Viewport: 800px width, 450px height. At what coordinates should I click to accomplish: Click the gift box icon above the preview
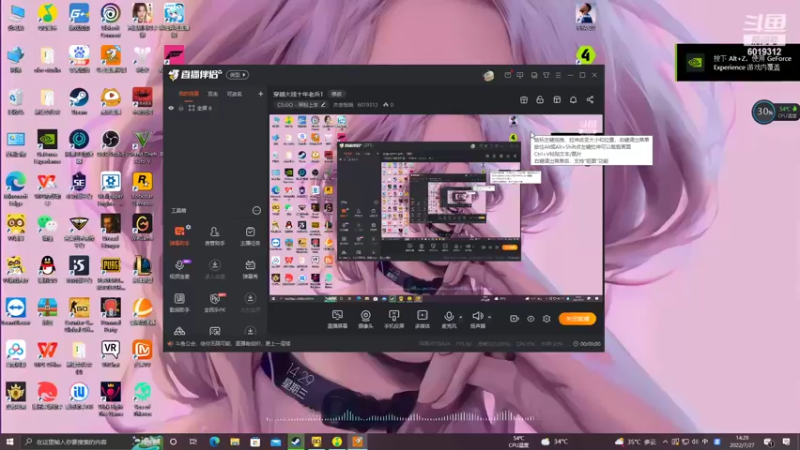point(524,100)
